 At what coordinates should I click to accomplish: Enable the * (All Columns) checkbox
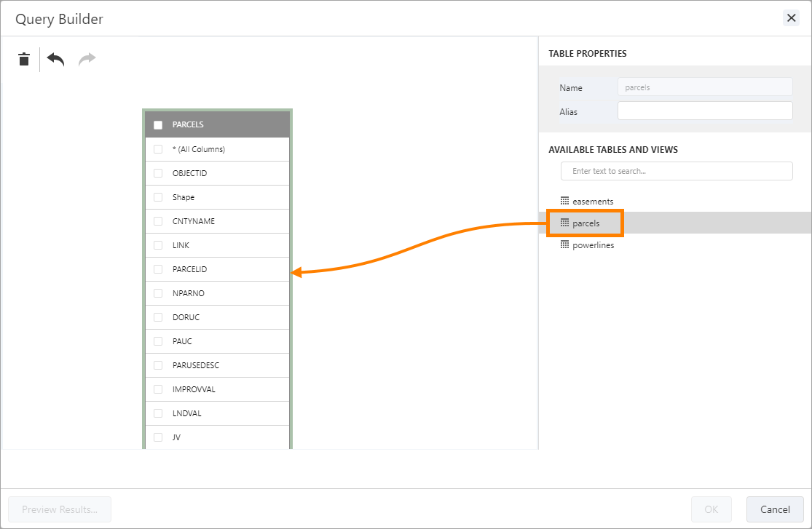tap(157, 148)
